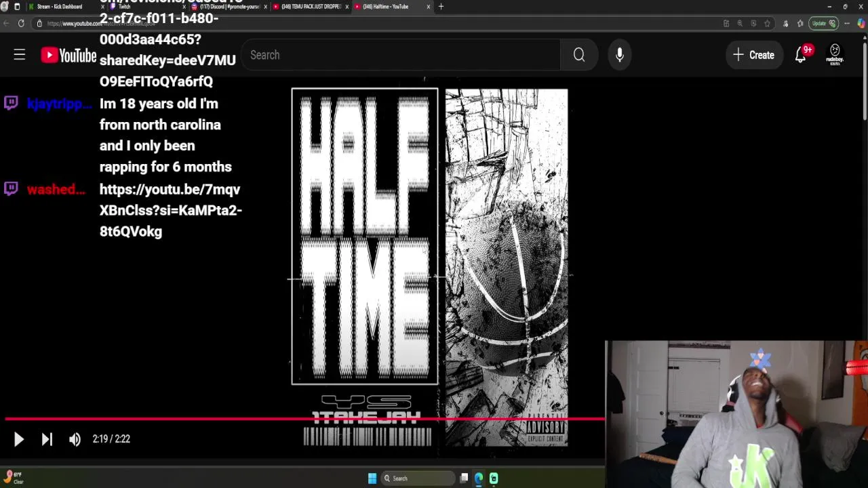Close the Twitch tab
The height and width of the screenshot is (488, 868).
point(184,7)
